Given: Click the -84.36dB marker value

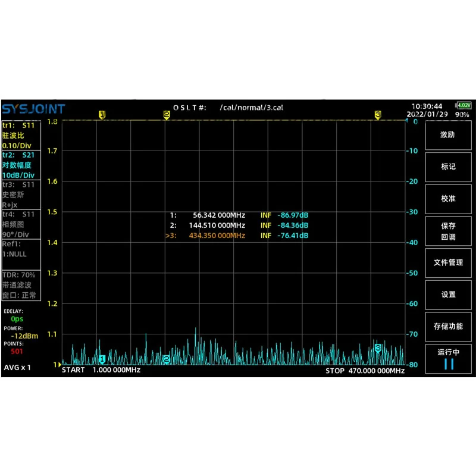Looking at the screenshot, I should pos(293,226).
